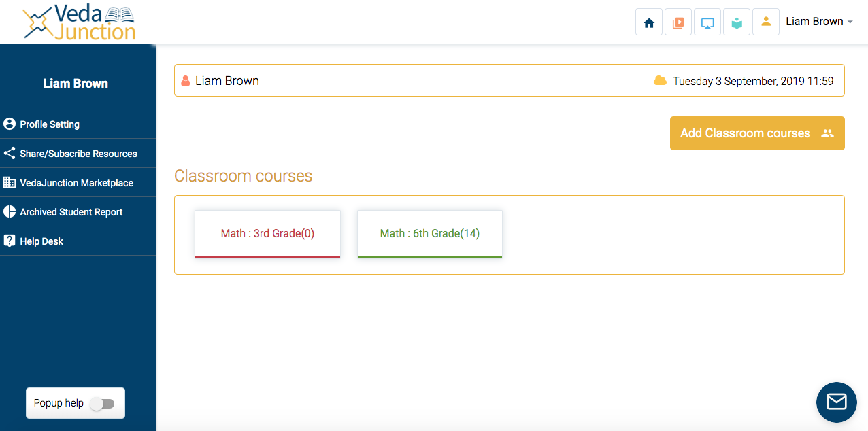
Task: Open Archived Student Report
Action: tap(71, 212)
